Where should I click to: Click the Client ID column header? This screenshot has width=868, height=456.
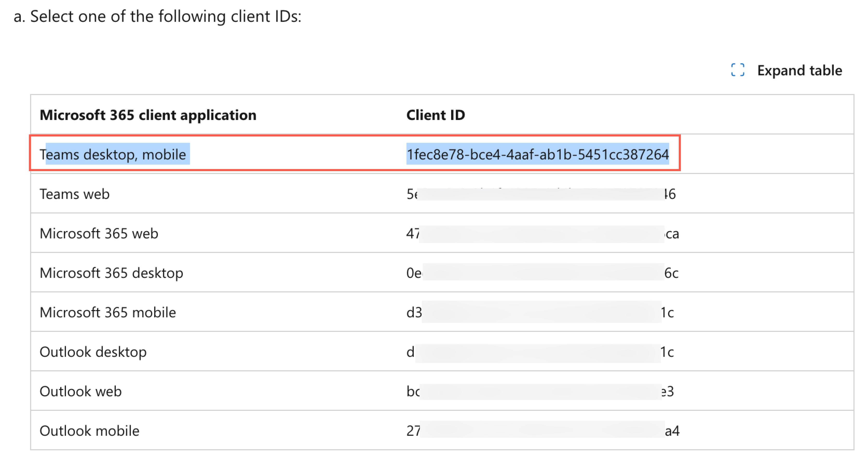point(435,115)
